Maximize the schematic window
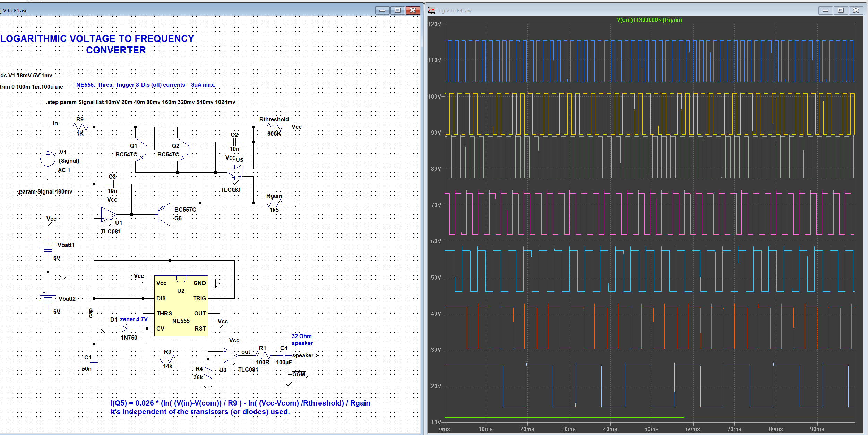 pyautogui.click(x=397, y=10)
